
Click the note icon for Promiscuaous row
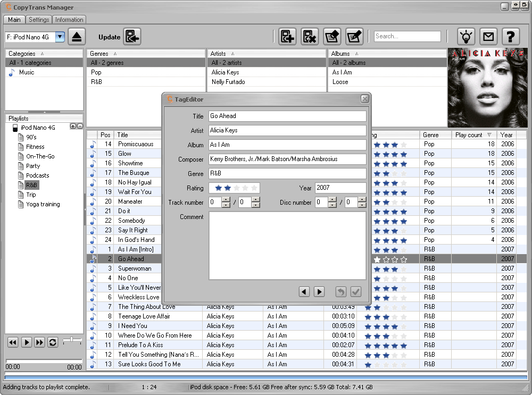coord(93,145)
